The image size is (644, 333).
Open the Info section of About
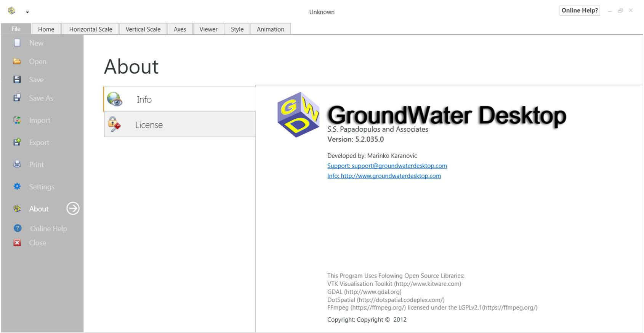[179, 99]
